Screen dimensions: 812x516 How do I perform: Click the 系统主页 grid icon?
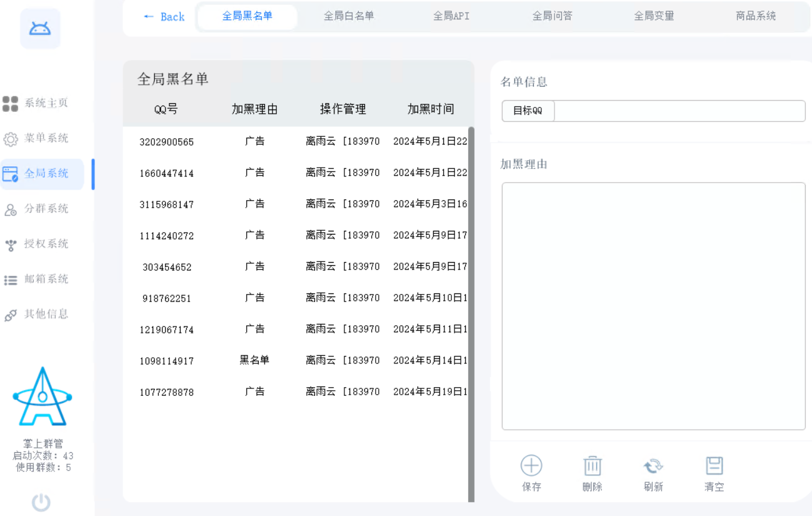click(11, 103)
